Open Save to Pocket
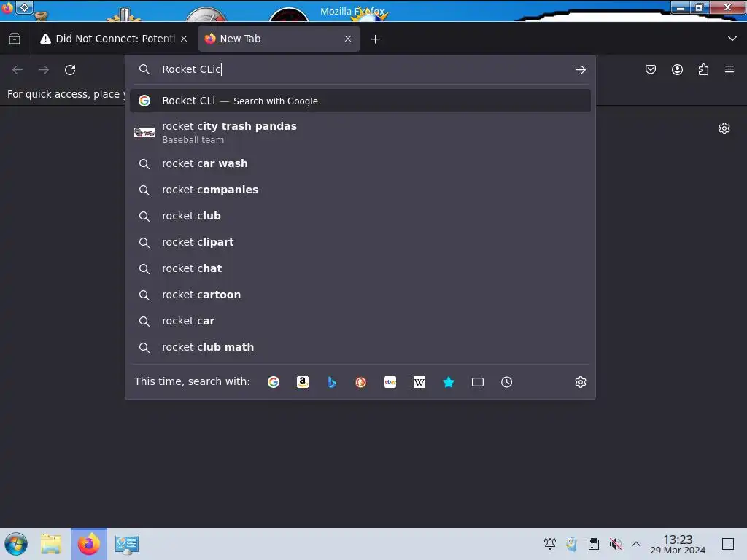The image size is (747, 560). point(651,69)
